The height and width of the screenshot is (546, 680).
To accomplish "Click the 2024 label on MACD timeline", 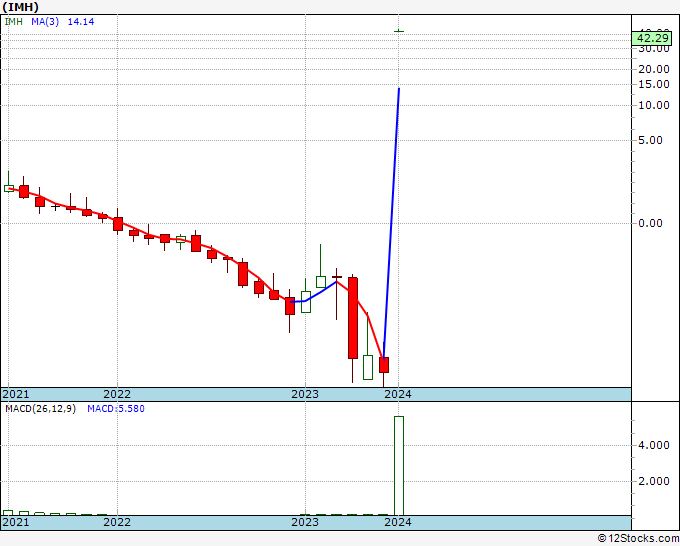I will coord(398,522).
